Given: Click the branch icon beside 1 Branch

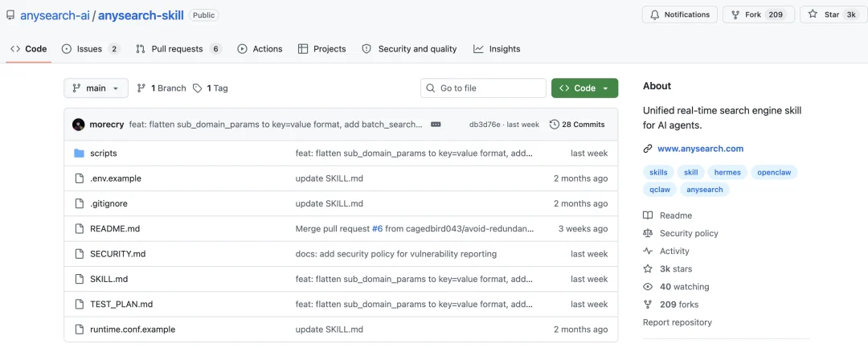Looking at the screenshot, I should pos(141,88).
